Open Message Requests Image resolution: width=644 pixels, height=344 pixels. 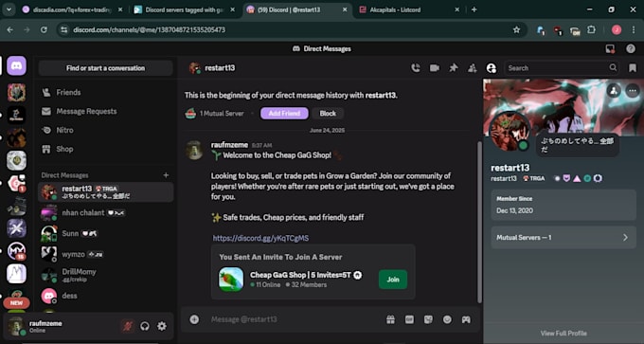coord(106,112)
